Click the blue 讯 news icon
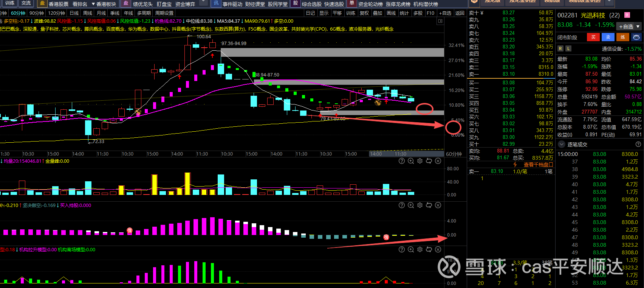This screenshot has height=288, width=644. tap(216, 3)
